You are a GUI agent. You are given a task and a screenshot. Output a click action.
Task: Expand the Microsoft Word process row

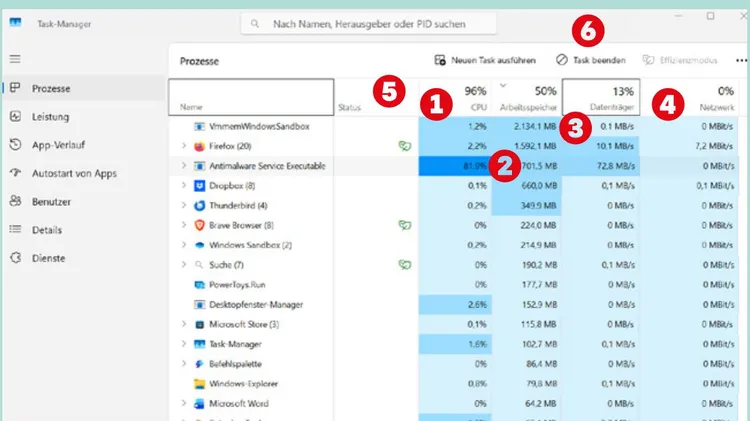coord(184,403)
